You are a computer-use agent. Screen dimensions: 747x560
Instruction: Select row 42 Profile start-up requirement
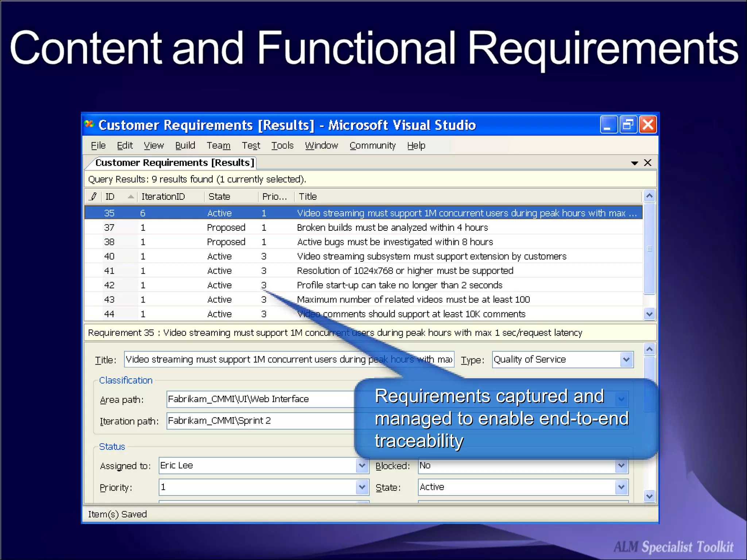pyautogui.click(x=363, y=285)
